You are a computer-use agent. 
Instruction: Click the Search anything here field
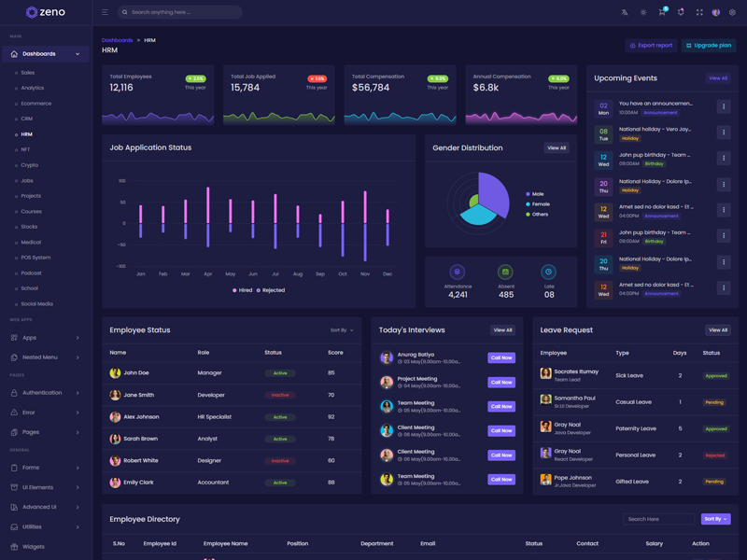(x=182, y=12)
